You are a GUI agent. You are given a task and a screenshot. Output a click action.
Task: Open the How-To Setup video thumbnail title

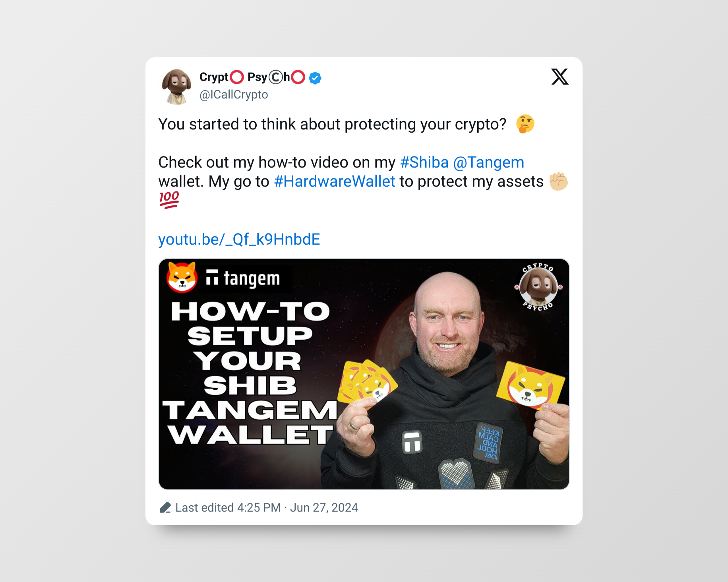[x=250, y=373]
